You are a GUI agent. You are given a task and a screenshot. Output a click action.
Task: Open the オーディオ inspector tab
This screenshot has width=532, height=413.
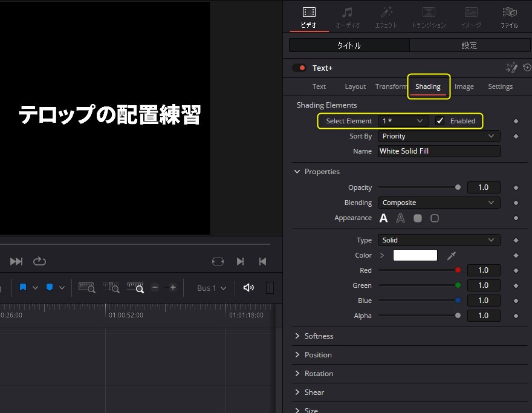coord(348,18)
